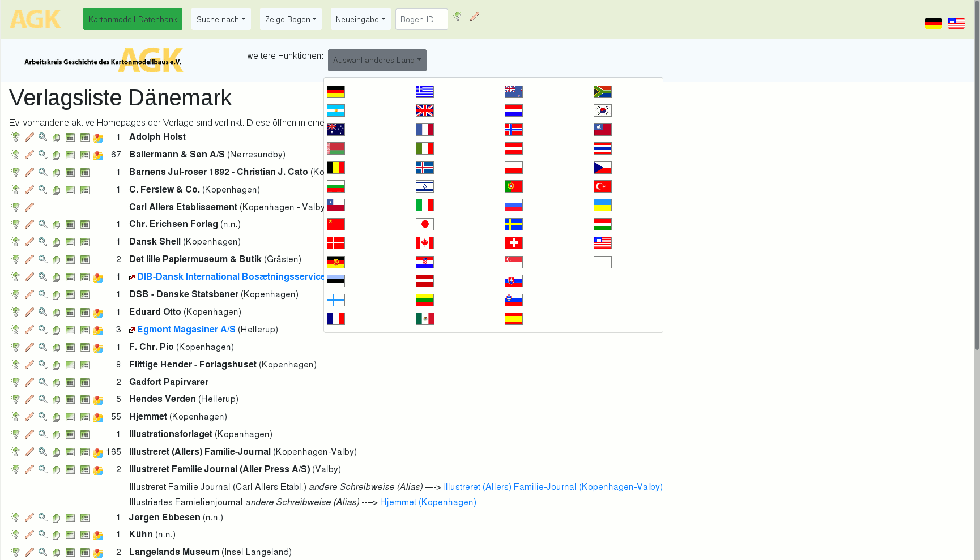The height and width of the screenshot is (560, 980).
Task: Click magnifier icon for Langelands Museum
Action: click(43, 552)
